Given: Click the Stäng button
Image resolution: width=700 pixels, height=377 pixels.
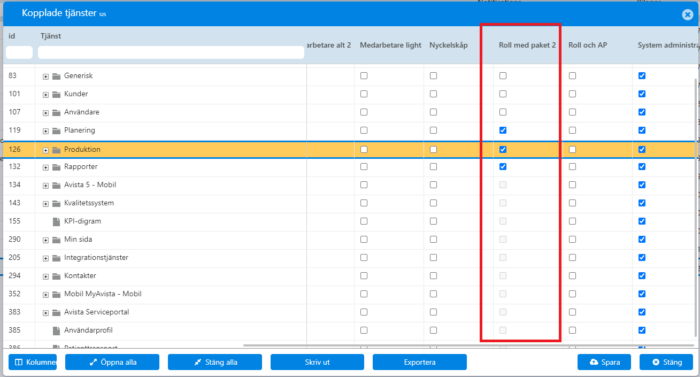Looking at the screenshot, I should [x=666, y=362].
